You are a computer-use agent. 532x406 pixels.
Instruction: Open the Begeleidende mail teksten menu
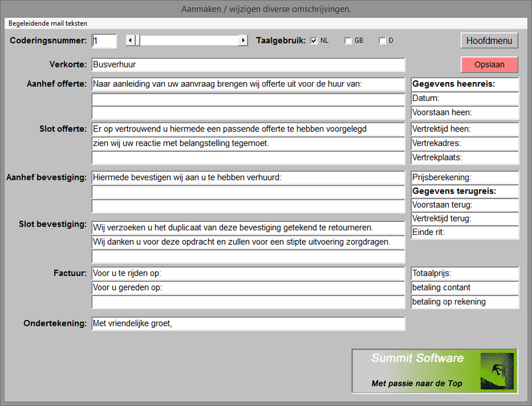[48, 23]
